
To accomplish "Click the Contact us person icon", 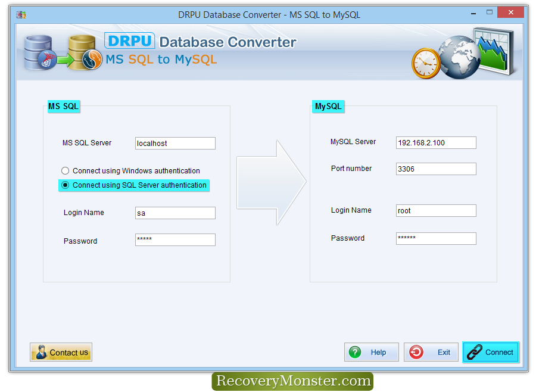I will click(x=41, y=352).
